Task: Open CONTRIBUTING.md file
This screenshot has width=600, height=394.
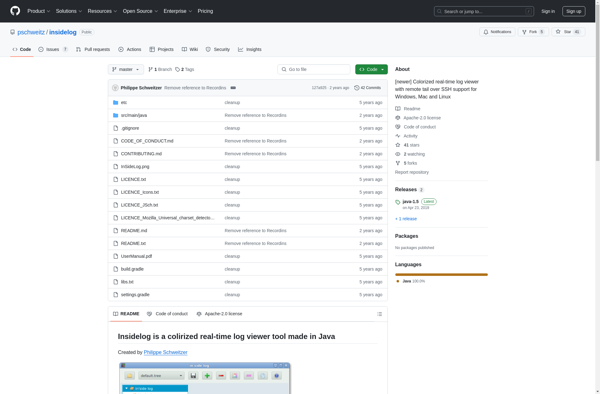Action: (141, 154)
